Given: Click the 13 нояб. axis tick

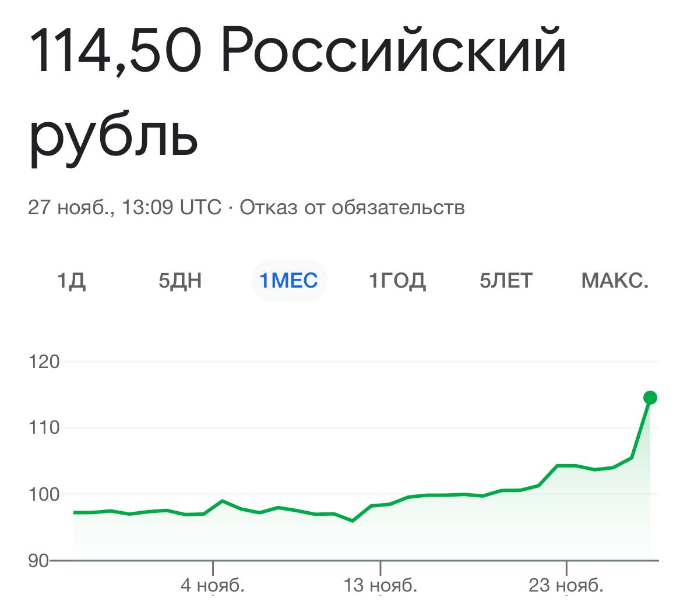Looking at the screenshot, I should coord(381,585).
